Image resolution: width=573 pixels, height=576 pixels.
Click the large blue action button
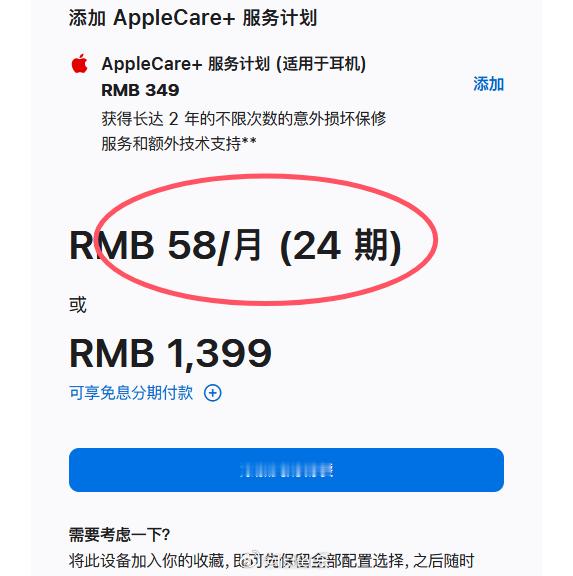point(286,470)
